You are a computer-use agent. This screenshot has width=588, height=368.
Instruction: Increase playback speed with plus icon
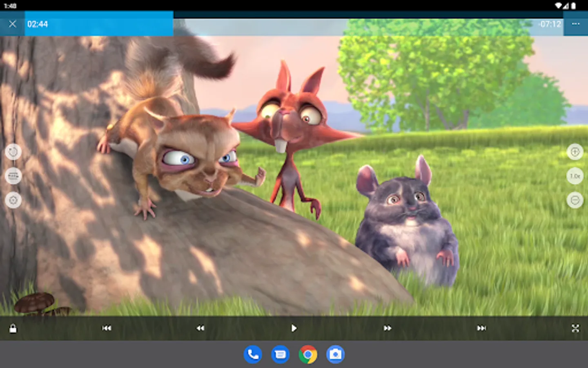(x=575, y=152)
